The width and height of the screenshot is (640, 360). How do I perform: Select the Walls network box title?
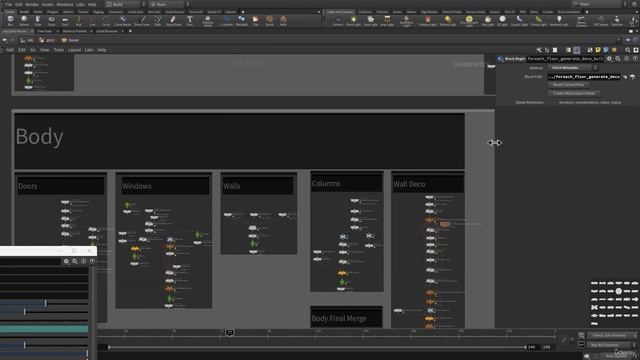tap(231, 186)
